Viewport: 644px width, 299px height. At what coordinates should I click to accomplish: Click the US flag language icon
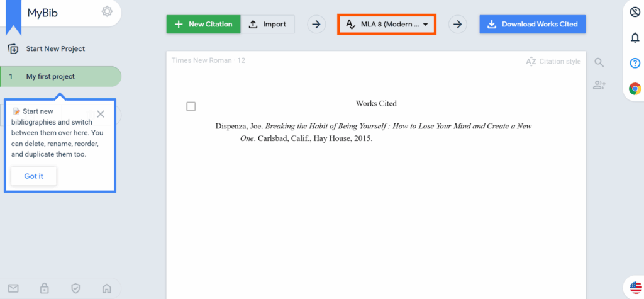click(636, 287)
